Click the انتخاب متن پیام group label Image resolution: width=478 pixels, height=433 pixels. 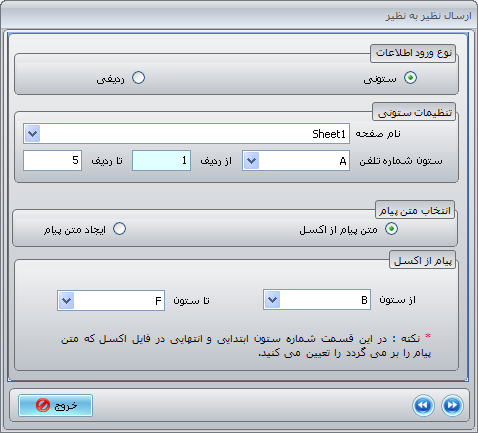click(415, 211)
